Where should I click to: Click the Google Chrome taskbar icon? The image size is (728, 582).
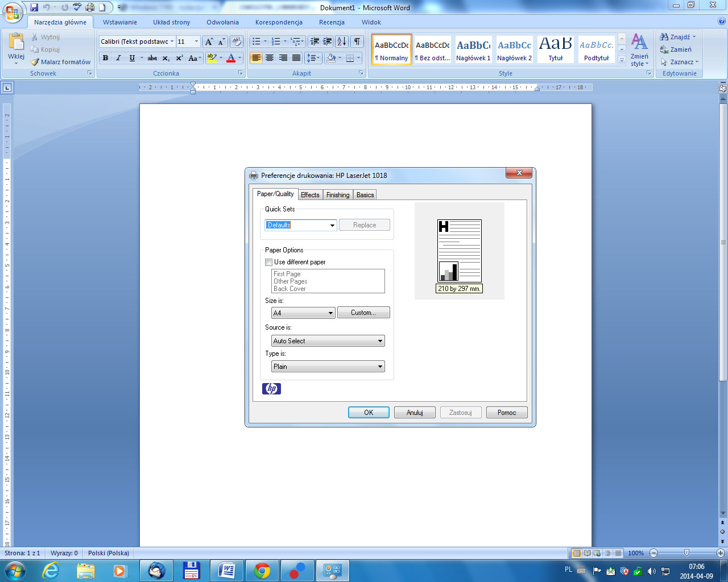(x=262, y=571)
